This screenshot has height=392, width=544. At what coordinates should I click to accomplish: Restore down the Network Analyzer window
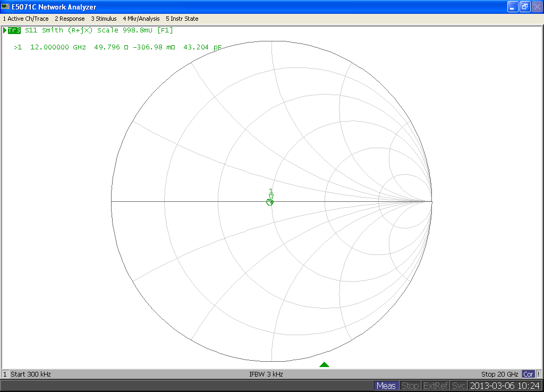524,6
